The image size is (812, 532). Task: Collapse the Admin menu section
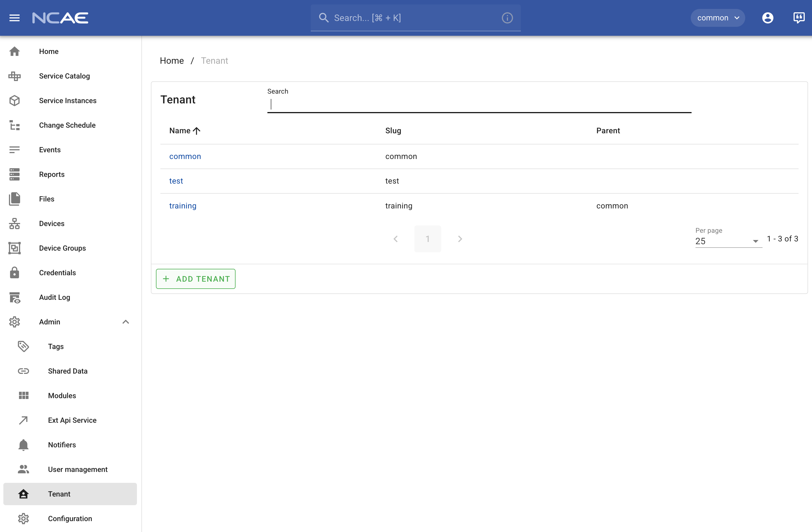[x=125, y=322]
